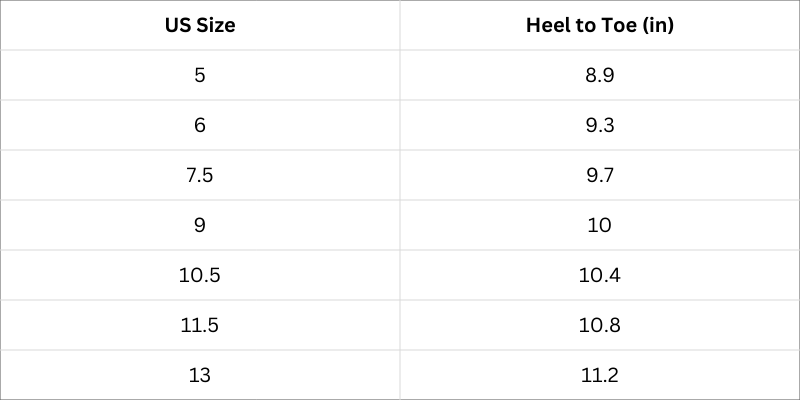Click US size 9 cell

(200, 226)
